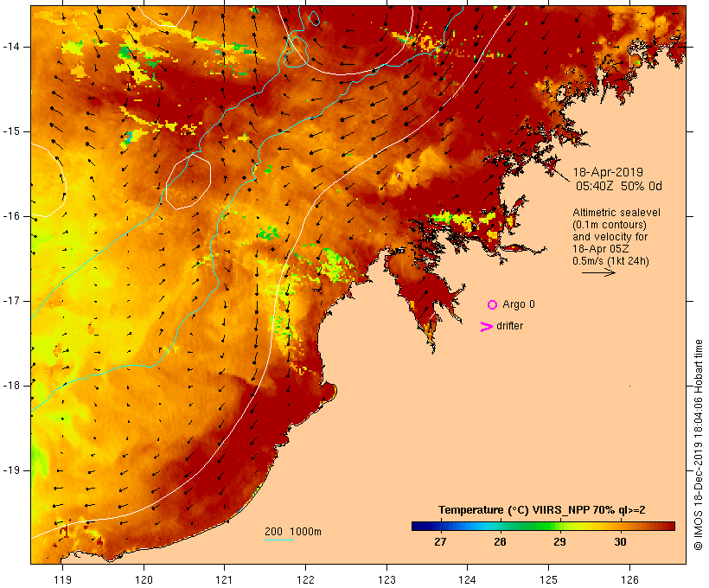The width and height of the screenshot is (709, 588).
Task: Click the 'drifter' legend label
Action: 509,326
